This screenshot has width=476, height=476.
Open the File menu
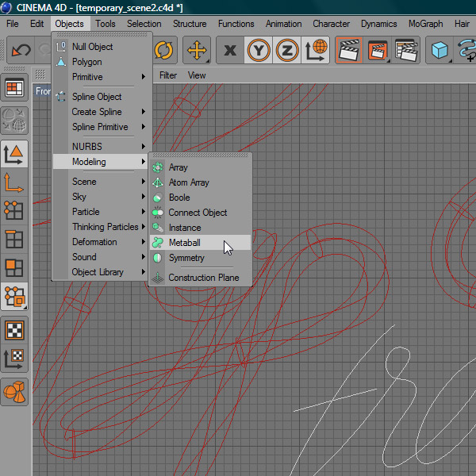tap(13, 24)
